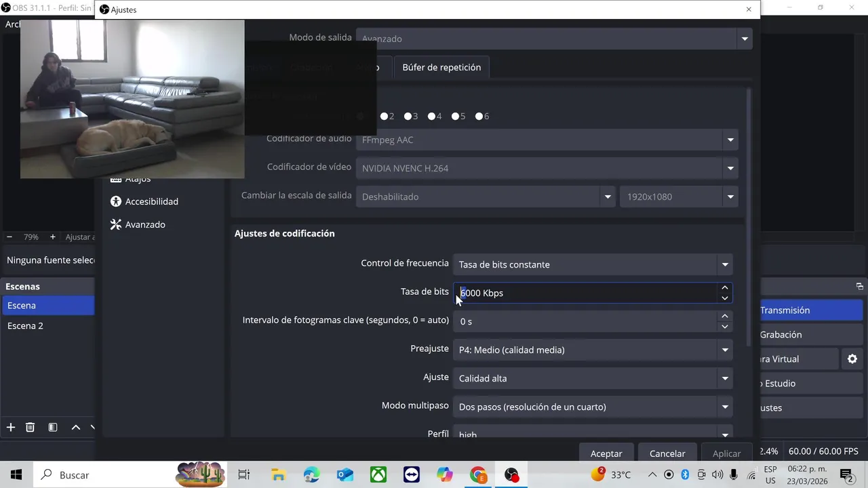Image resolution: width=868 pixels, height=488 pixels.
Task: Switch to Búfer de repetición tab
Action: pos(441,67)
